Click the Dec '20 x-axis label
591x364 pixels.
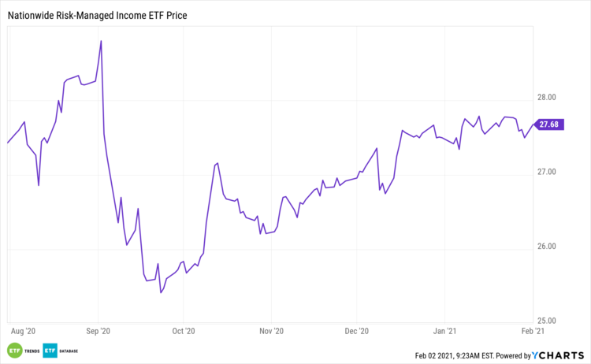pos(357,332)
